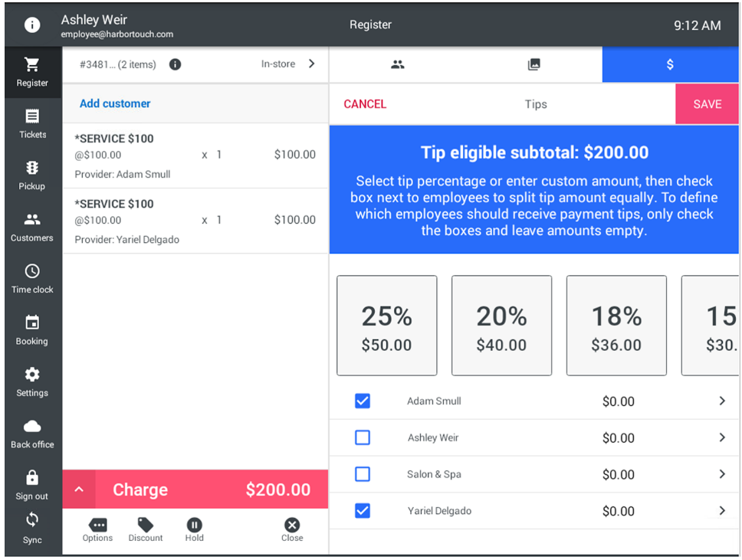Select the 20% tip option
Viewport: 742px width, 560px height.
501,326
